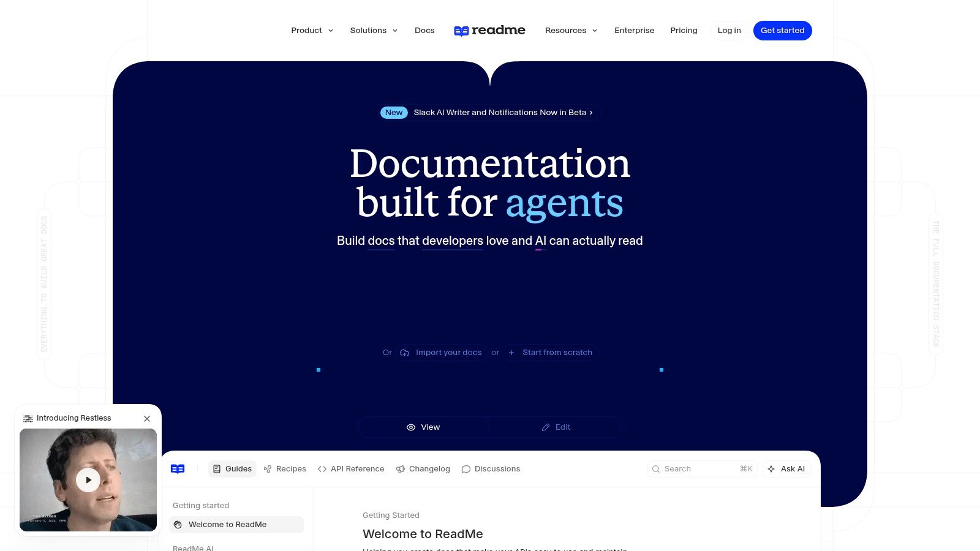Play the Introducing Restless video
This screenshot has height=551, width=980.
(x=88, y=480)
